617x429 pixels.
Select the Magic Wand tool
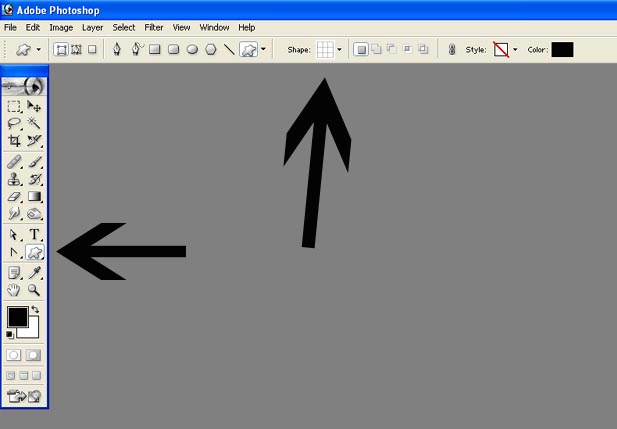pos(34,123)
